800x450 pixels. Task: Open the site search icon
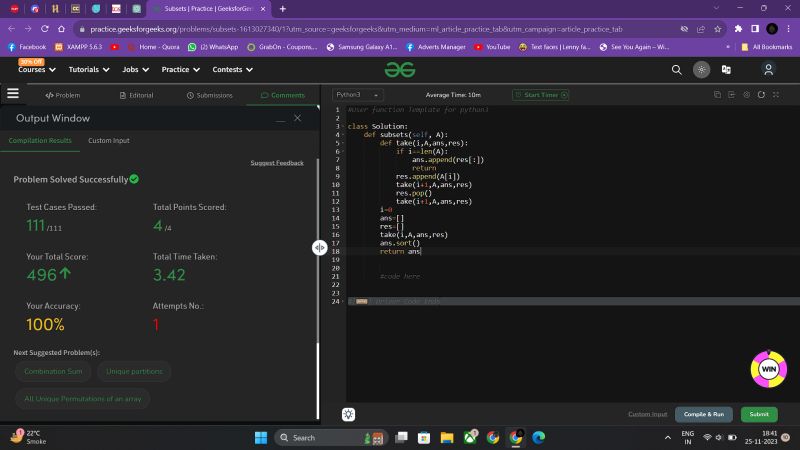click(x=677, y=70)
